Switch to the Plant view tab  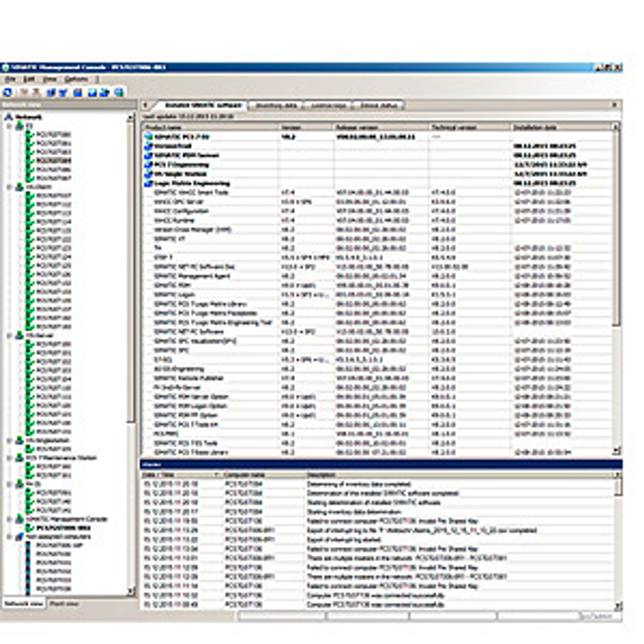pos(64,603)
